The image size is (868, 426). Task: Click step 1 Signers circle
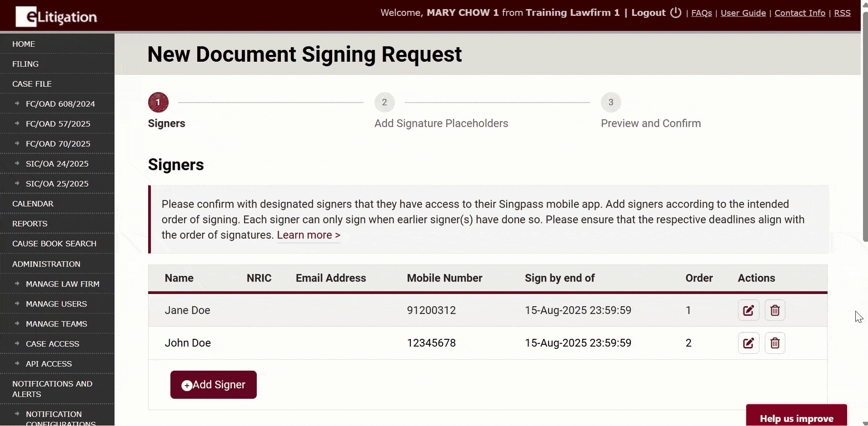(158, 103)
